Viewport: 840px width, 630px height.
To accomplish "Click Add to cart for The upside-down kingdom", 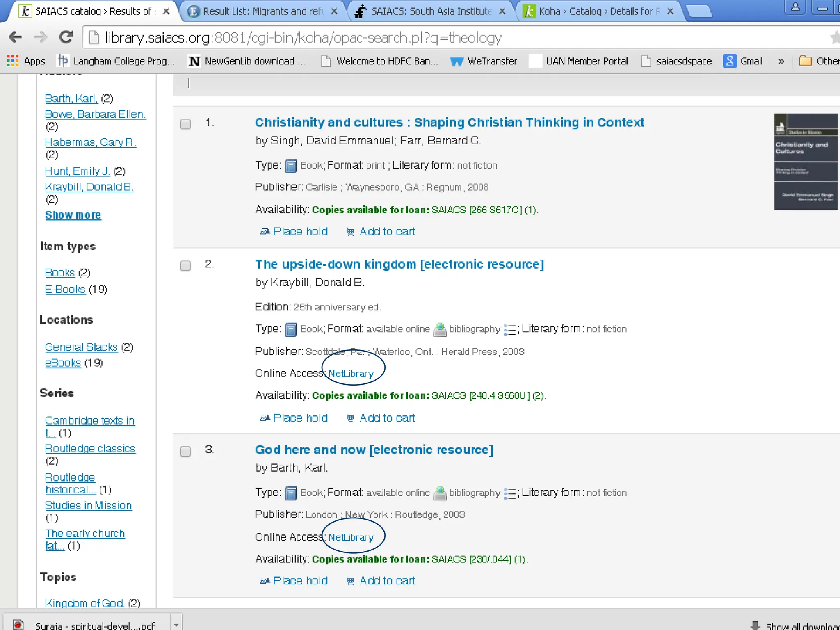I will pos(387,418).
